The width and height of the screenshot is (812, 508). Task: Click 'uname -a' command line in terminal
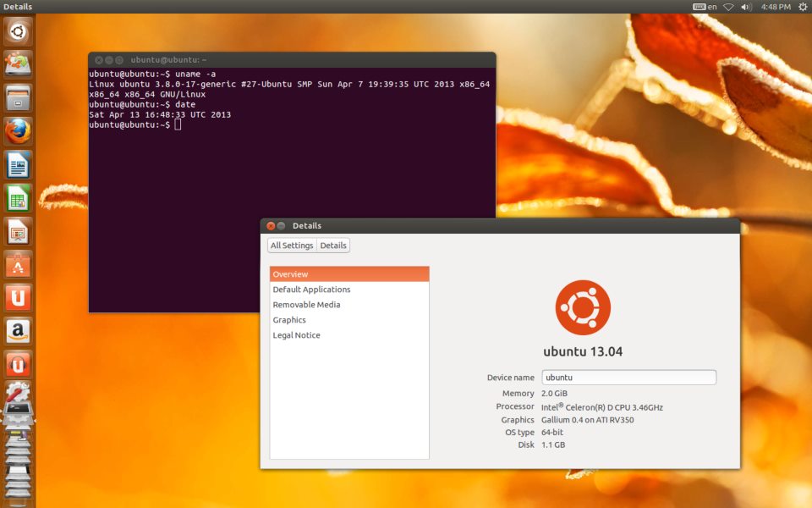(152, 75)
